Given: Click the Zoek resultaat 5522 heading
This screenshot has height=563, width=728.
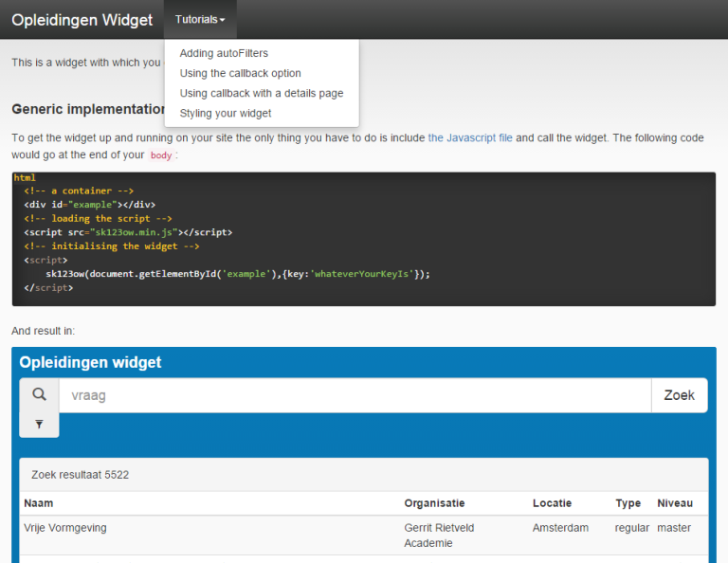Looking at the screenshot, I should pyautogui.click(x=80, y=474).
